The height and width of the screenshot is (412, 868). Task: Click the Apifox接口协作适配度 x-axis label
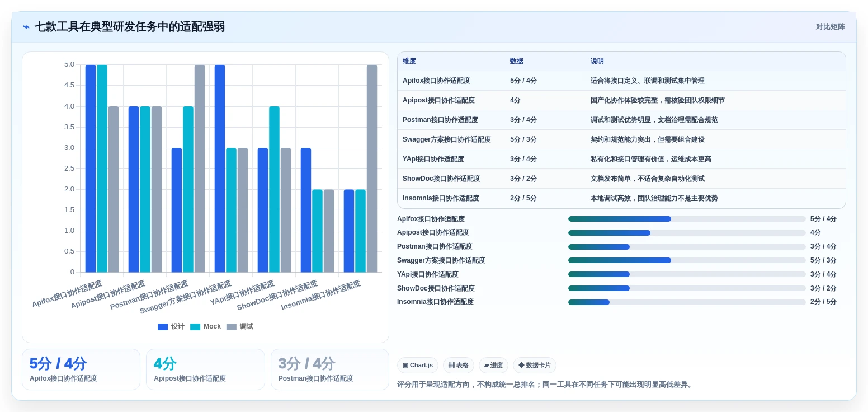(67, 294)
